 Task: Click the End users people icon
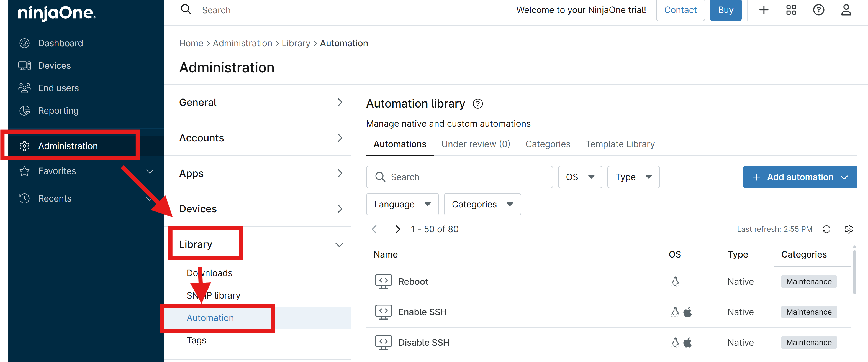[x=25, y=88]
